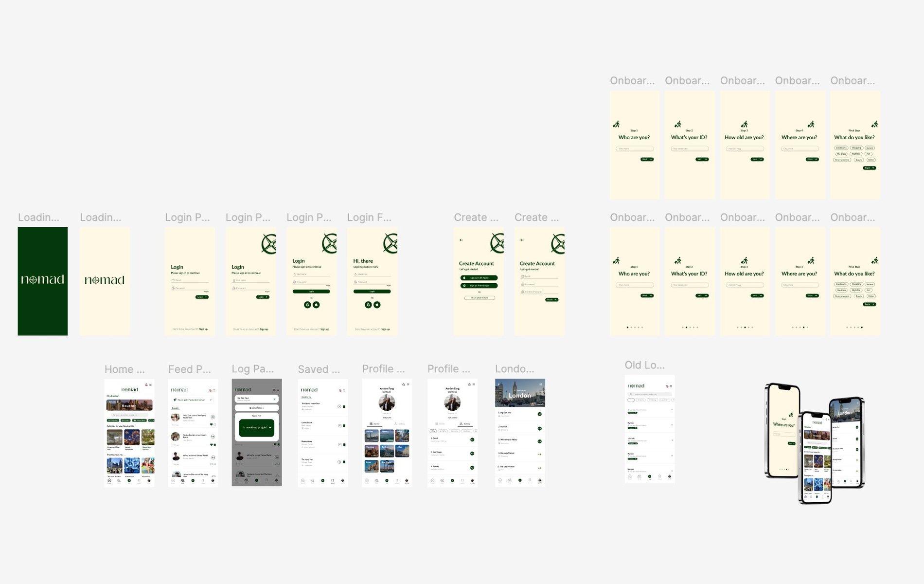Select the City filter chip in the profile ranking frame
This screenshot has height=584, width=924.
click(x=433, y=431)
